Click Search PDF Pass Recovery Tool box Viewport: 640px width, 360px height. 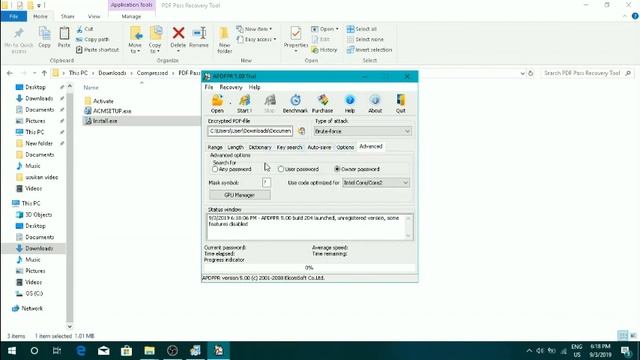(587, 73)
